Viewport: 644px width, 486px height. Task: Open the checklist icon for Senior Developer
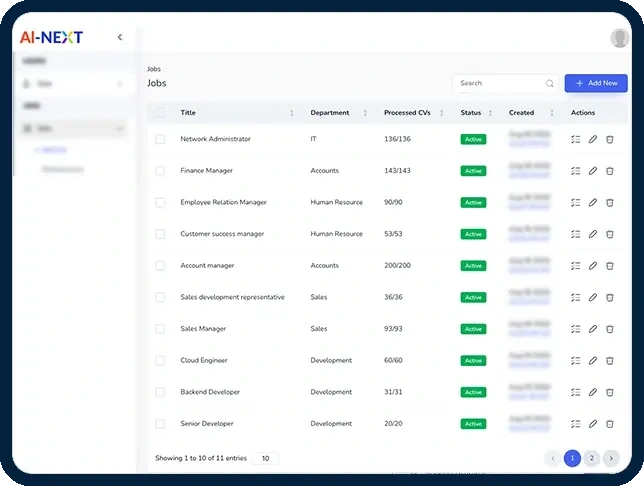click(x=575, y=424)
